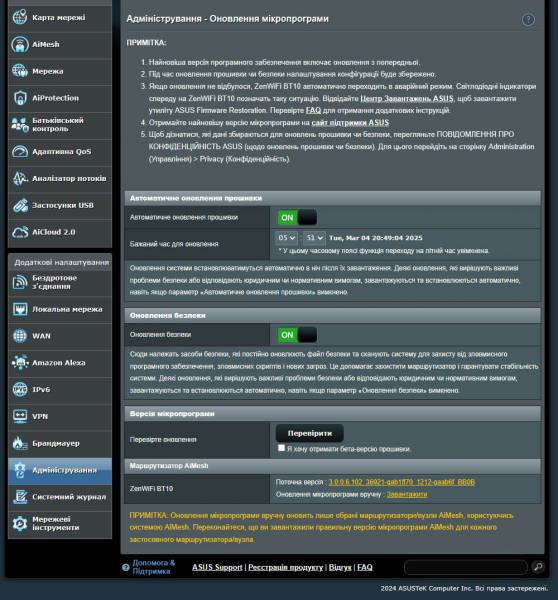Click Маршрутизатор AiMesh section header
Viewport: 558px width, 600px height.
coord(332,466)
